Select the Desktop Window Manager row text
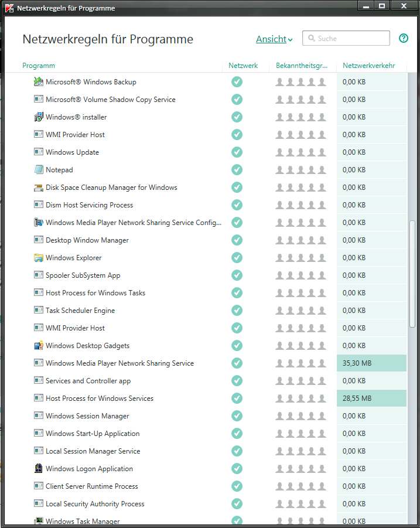This screenshot has height=528, width=420. (x=87, y=240)
